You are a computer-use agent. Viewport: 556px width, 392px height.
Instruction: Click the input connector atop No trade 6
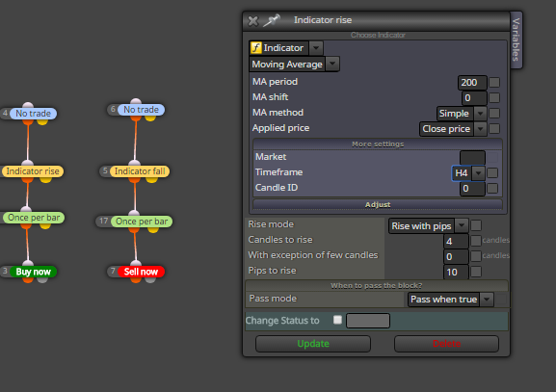(x=136, y=101)
